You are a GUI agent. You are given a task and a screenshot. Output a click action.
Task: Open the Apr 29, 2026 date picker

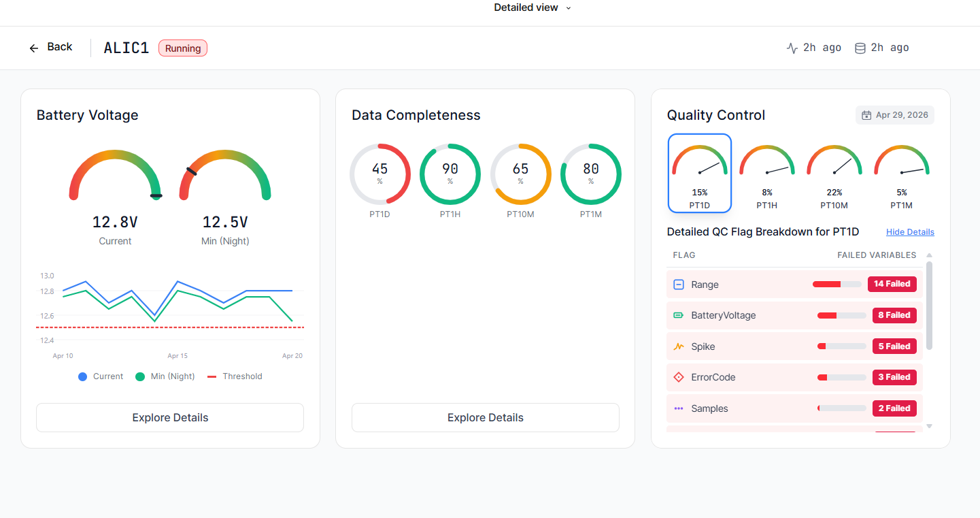click(x=895, y=115)
